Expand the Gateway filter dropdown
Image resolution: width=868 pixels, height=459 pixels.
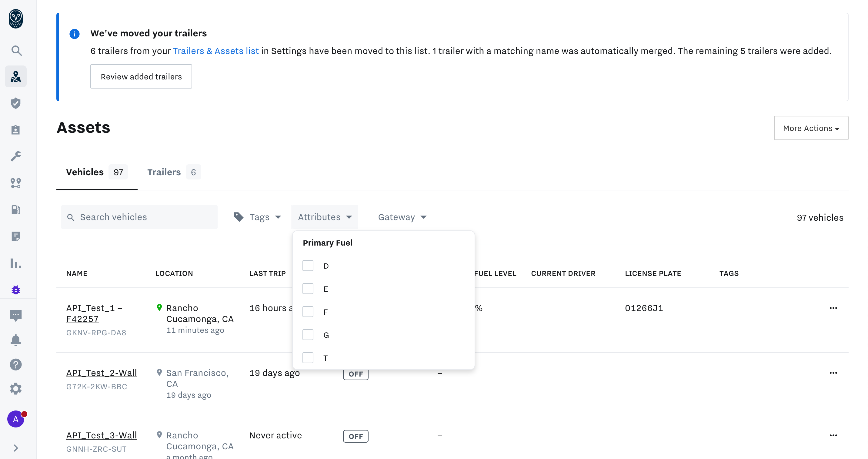402,217
